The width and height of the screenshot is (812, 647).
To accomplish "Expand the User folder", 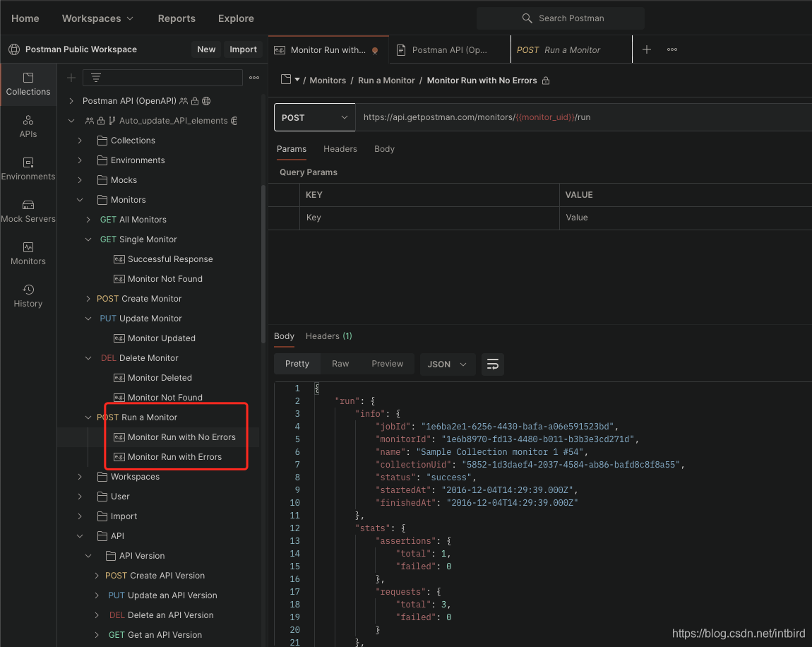I will tap(80, 497).
